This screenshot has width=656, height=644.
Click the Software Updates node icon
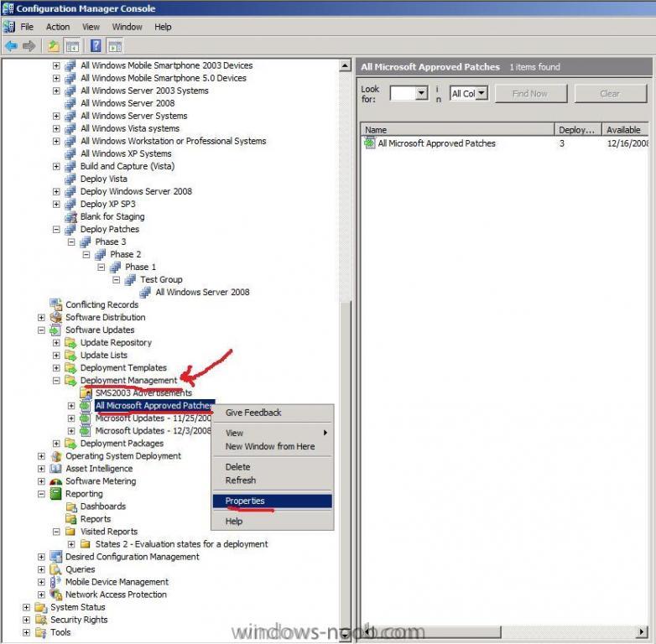pos(55,330)
